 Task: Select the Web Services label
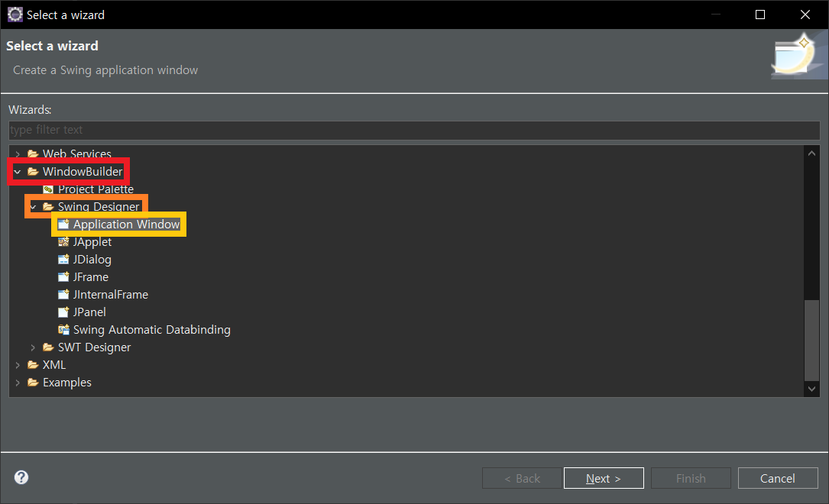(x=76, y=153)
